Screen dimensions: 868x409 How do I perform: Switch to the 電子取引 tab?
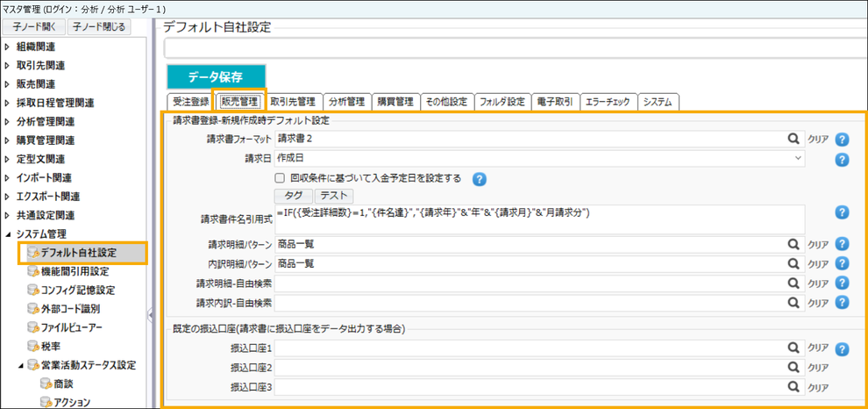(555, 102)
